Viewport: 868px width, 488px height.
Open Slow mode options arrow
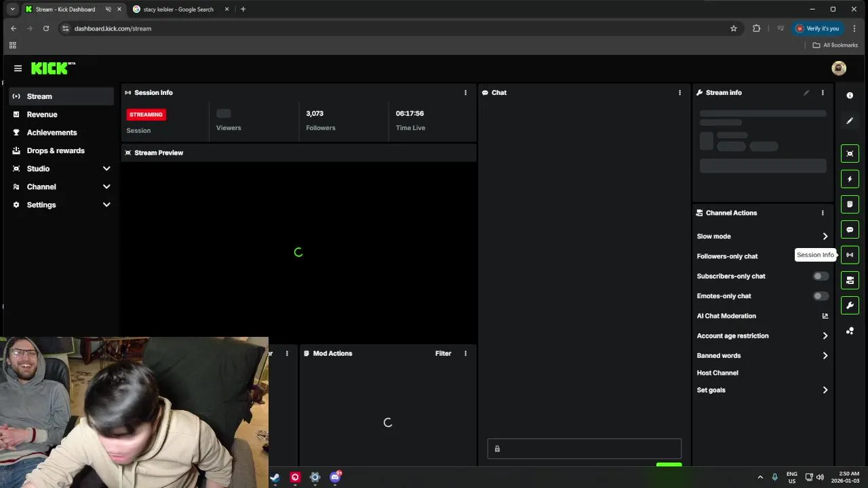(x=825, y=237)
